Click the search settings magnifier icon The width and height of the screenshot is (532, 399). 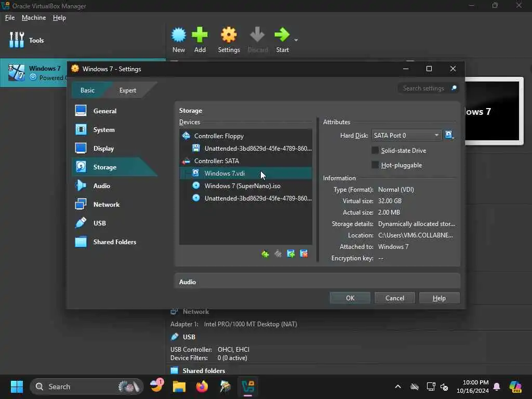(x=454, y=88)
